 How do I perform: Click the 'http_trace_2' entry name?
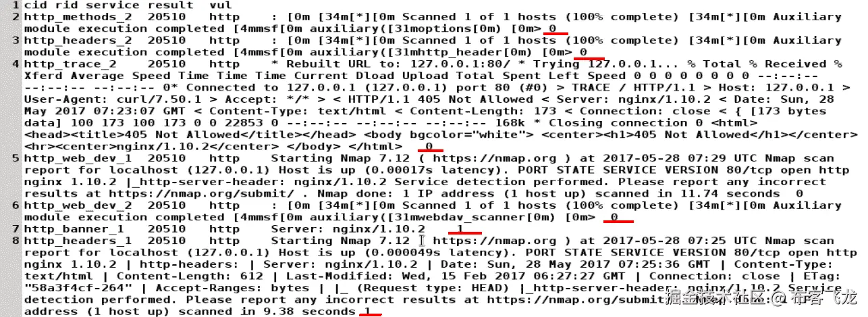71,64
